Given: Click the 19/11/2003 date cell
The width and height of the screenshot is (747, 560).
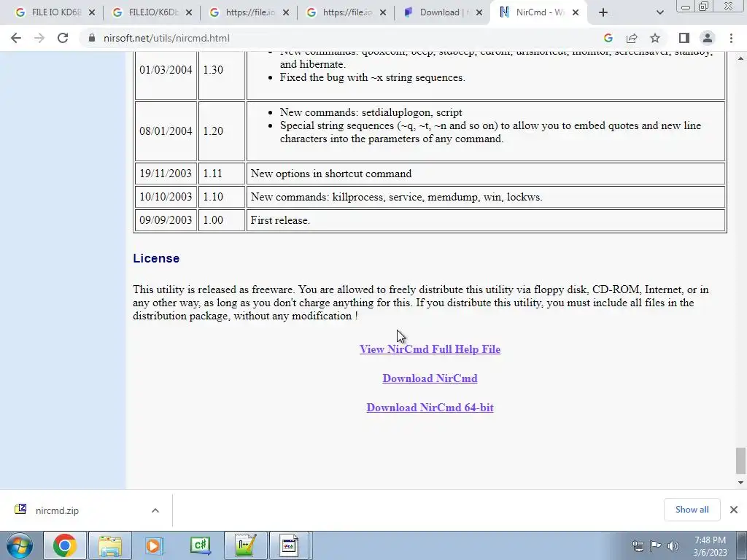Looking at the screenshot, I should click(166, 174).
